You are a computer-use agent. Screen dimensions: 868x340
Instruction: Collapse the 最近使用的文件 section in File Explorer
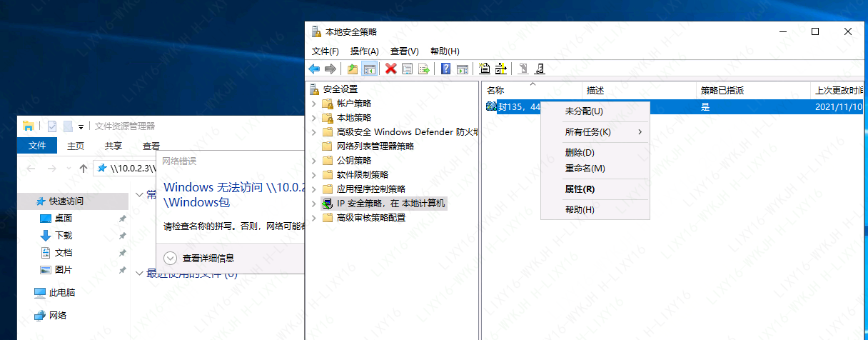coord(140,273)
